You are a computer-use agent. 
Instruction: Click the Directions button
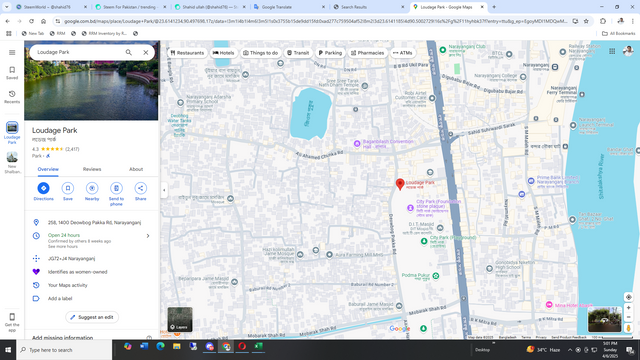tap(43, 191)
